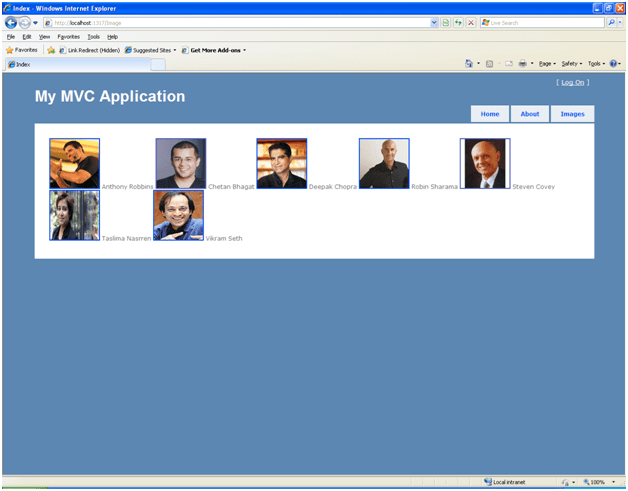
Task: Click the Home page icon in command bar
Action: (x=469, y=63)
